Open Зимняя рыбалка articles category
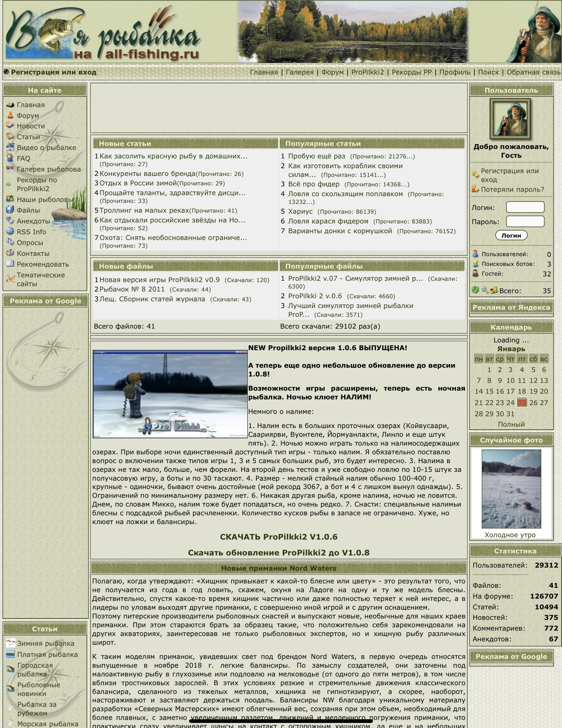 [x=46, y=643]
